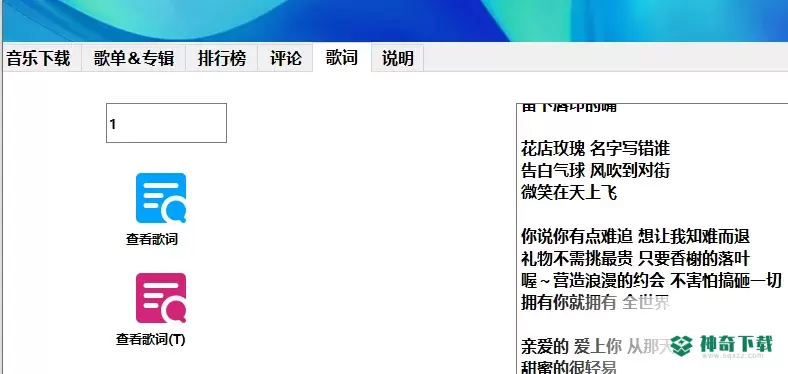Open the 歌单&专辑 tab
Screen dimensions: 788x374
pyautogui.click(x=134, y=58)
